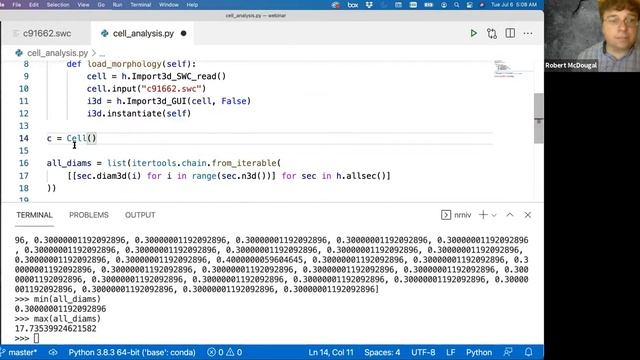Open the editor More Actions ellipsis
The image size is (640, 360).
[528, 33]
